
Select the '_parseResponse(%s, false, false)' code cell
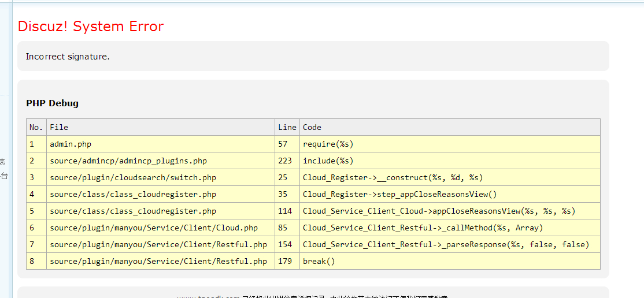(x=450, y=245)
